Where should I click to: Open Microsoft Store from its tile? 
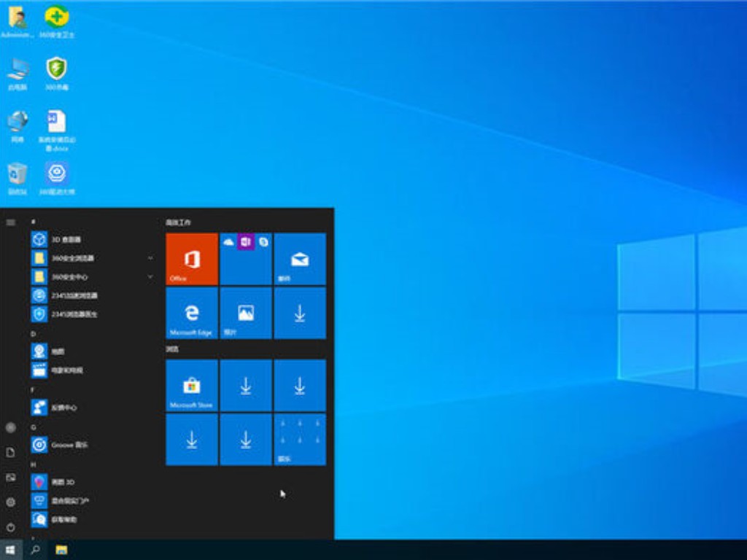(191, 384)
